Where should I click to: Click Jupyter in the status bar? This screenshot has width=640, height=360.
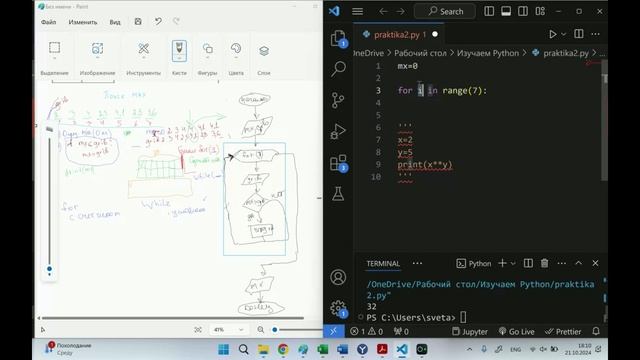tap(469, 331)
